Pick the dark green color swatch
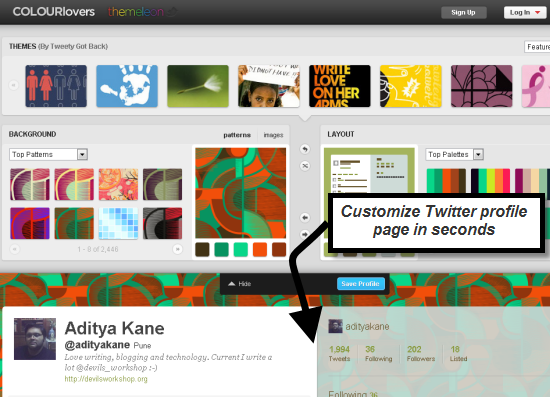 [x=221, y=250]
